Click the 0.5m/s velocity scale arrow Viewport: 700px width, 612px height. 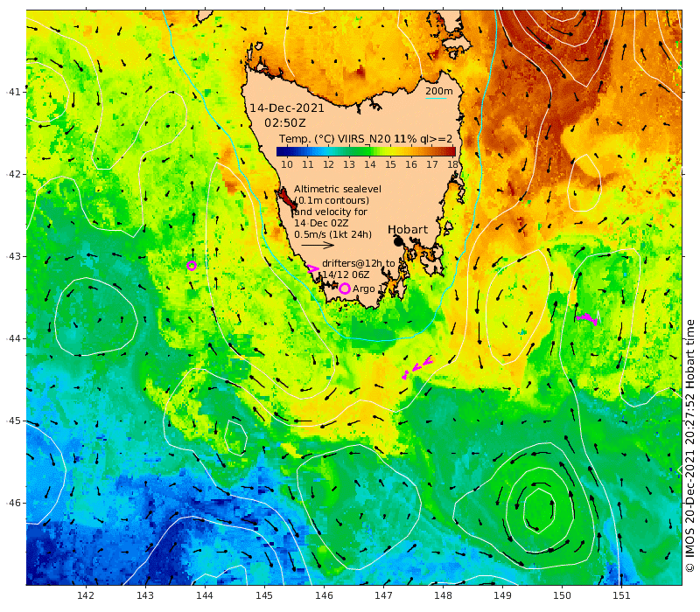pos(318,245)
